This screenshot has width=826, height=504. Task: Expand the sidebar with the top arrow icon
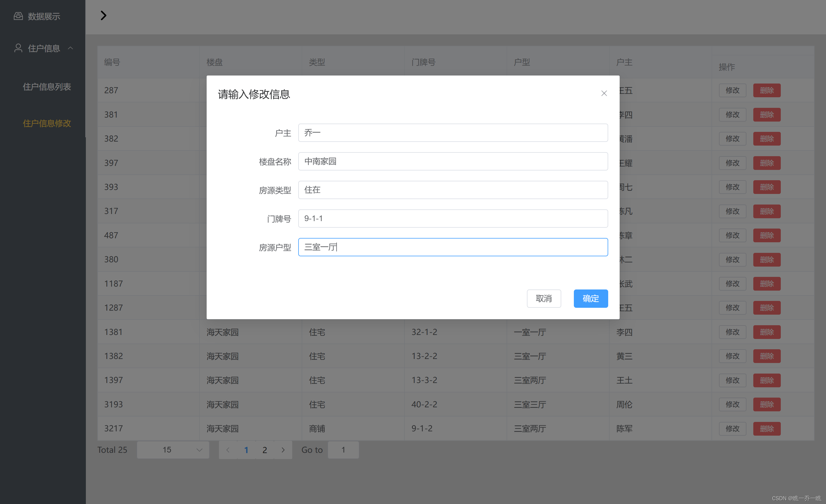(104, 15)
